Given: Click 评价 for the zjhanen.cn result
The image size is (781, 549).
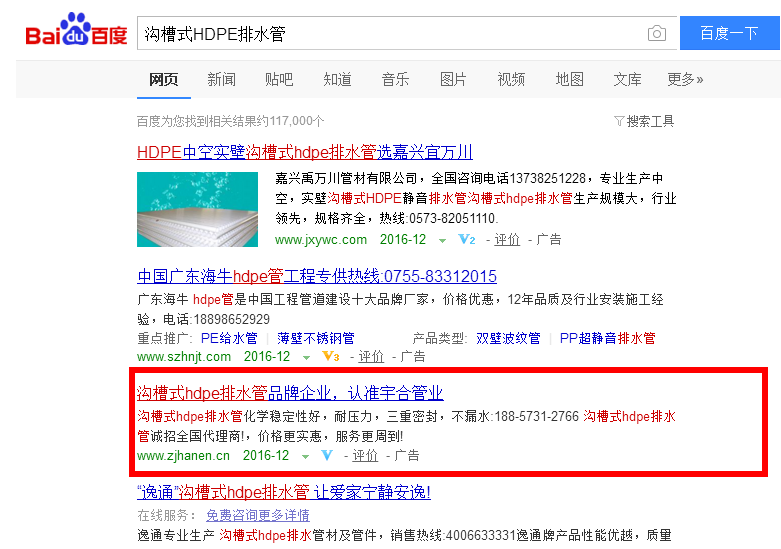Looking at the screenshot, I should [365, 455].
